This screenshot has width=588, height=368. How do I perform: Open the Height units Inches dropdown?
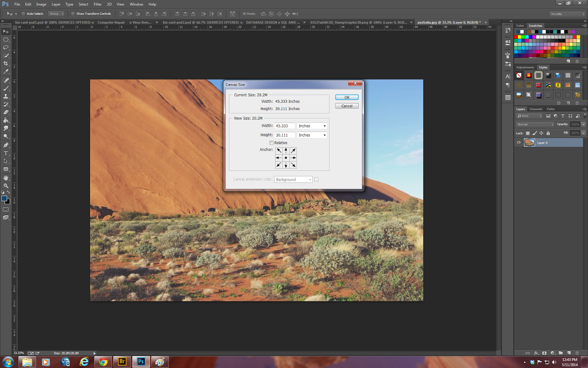click(x=312, y=135)
